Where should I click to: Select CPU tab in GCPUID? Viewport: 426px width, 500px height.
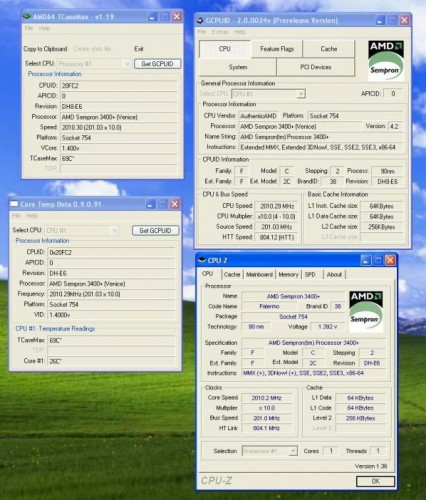click(225, 49)
